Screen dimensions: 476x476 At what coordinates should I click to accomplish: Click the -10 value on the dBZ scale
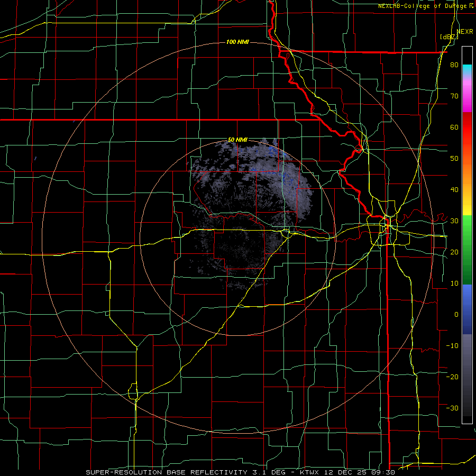[452, 345]
